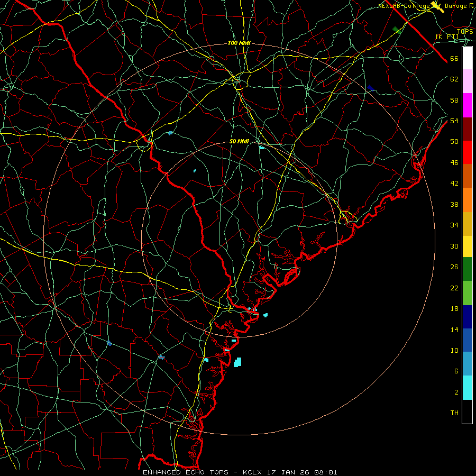Click the navy blue legend swatch

467,317
